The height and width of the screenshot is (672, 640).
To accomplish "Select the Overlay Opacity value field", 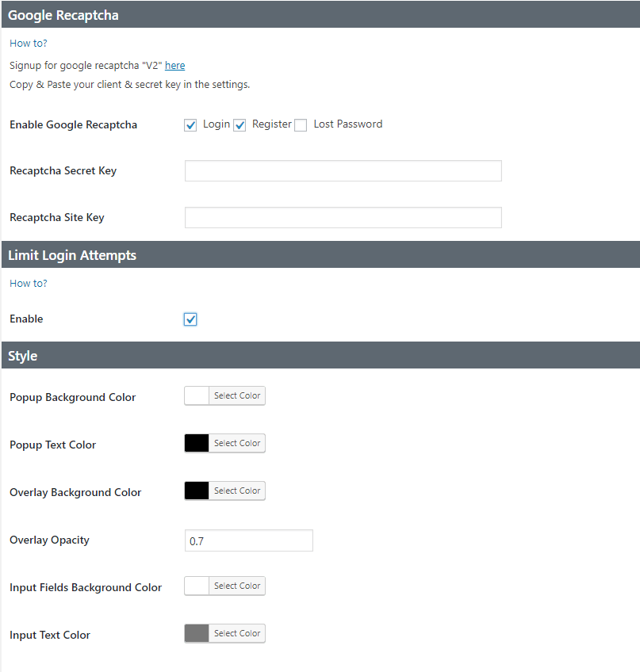I will pyautogui.click(x=248, y=540).
